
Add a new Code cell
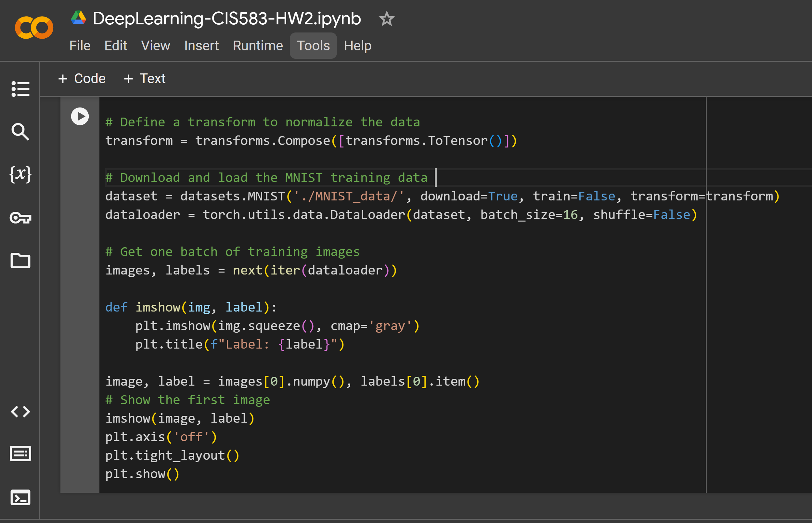pos(82,79)
